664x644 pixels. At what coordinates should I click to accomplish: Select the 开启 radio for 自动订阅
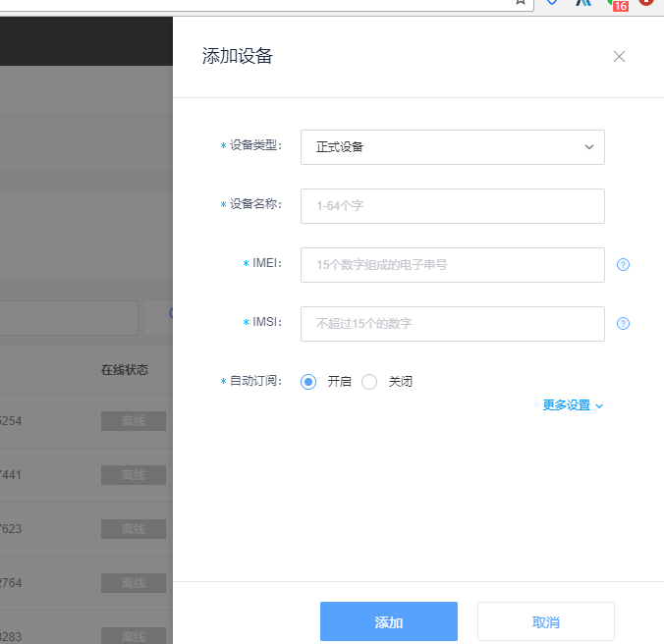pyautogui.click(x=308, y=382)
